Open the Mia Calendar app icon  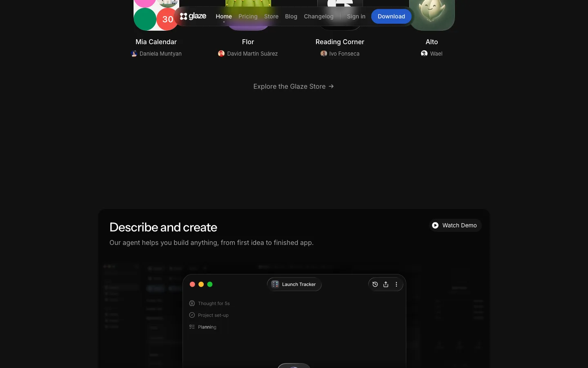156,15
